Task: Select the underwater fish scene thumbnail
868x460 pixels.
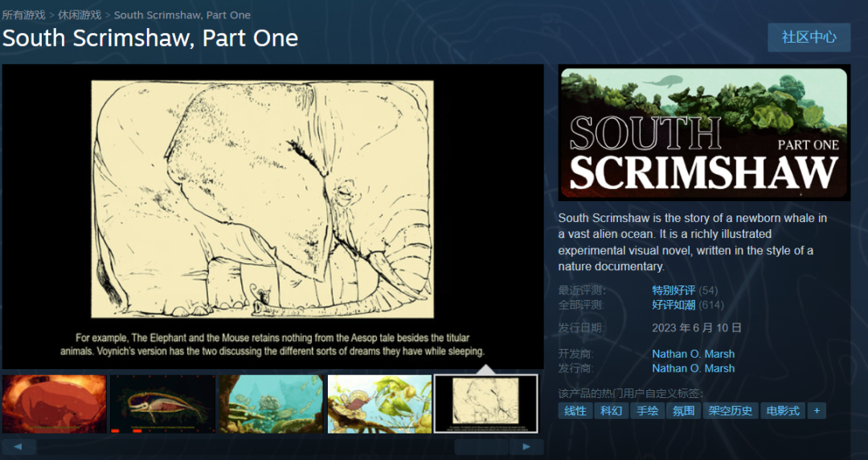Action: (272, 404)
